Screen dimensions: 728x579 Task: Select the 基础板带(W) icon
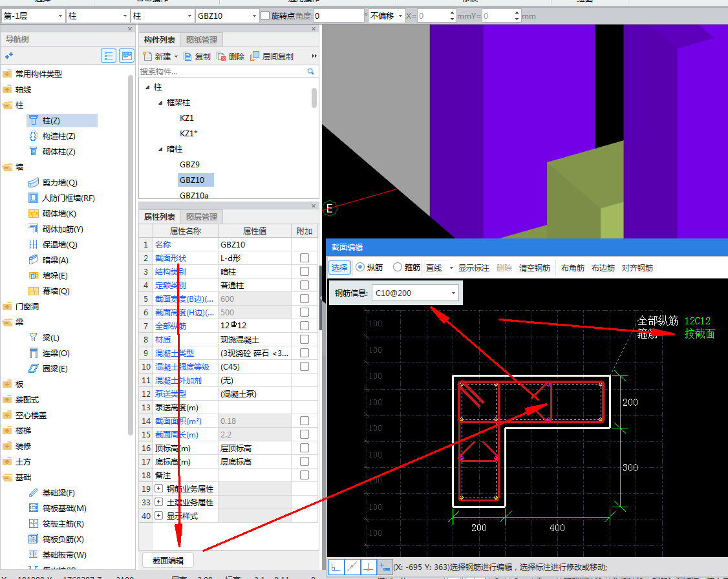point(34,554)
